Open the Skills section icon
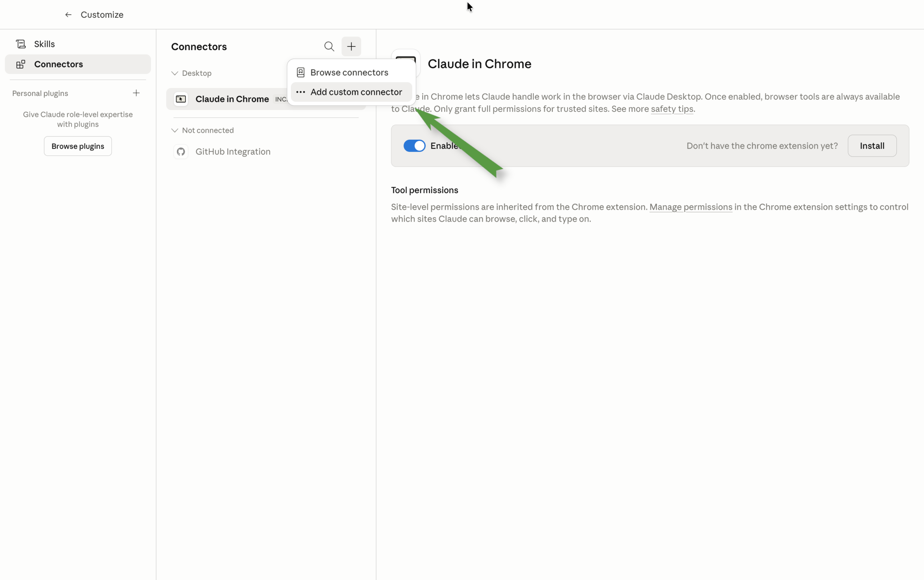 [21, 44]
